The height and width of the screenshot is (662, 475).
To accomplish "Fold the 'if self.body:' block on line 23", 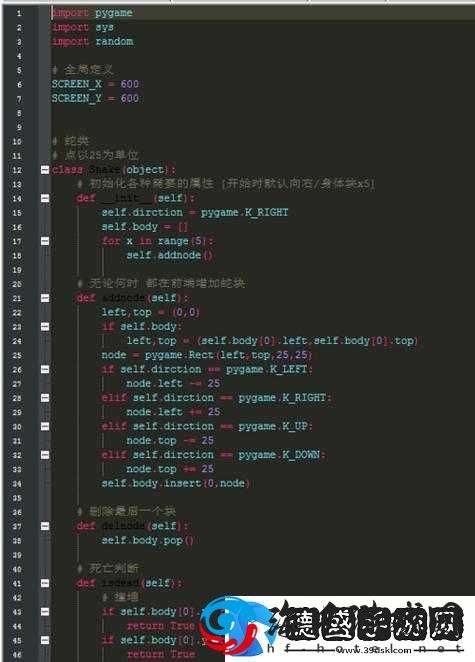I will click(x=45, y=326).
